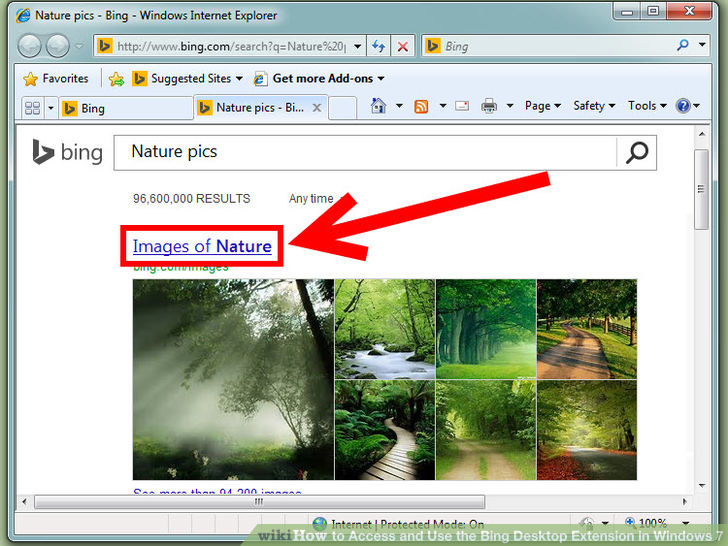Click the Bing toolbar search box

pos(548,46)
